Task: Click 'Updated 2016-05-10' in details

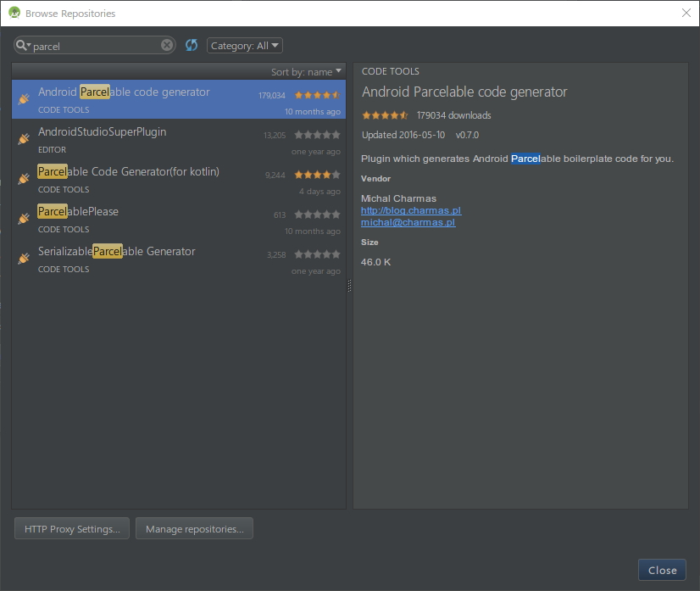Action: [x=403, y=135]
